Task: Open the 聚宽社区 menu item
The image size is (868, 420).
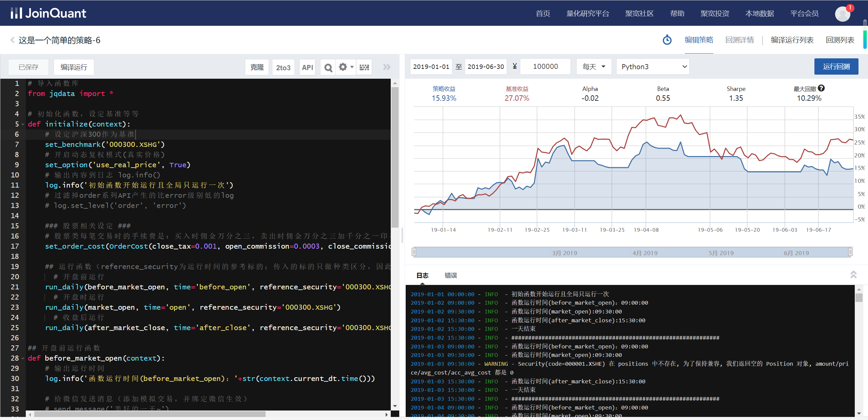Action: coord(638,13)
